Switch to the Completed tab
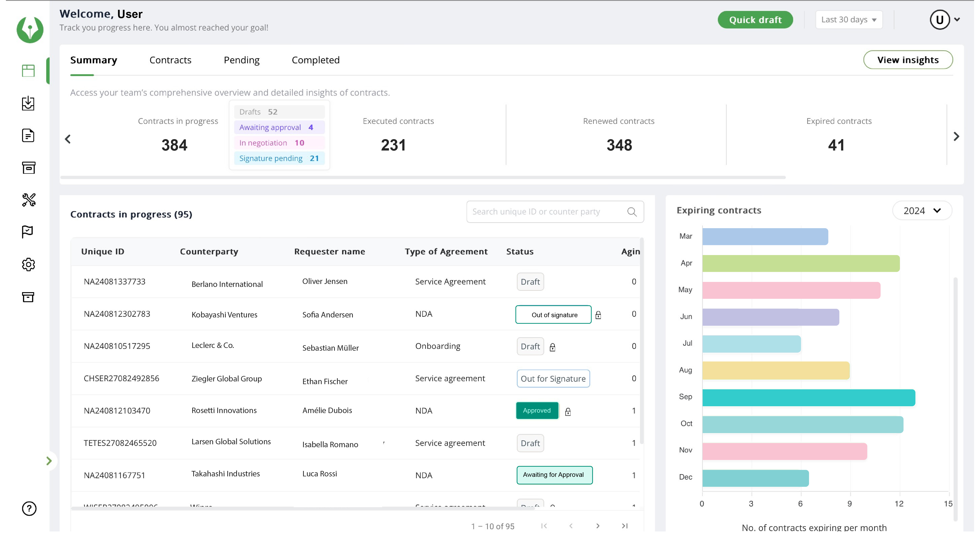Viewport: 980px width, 539px height. click(x=315, y=60)
